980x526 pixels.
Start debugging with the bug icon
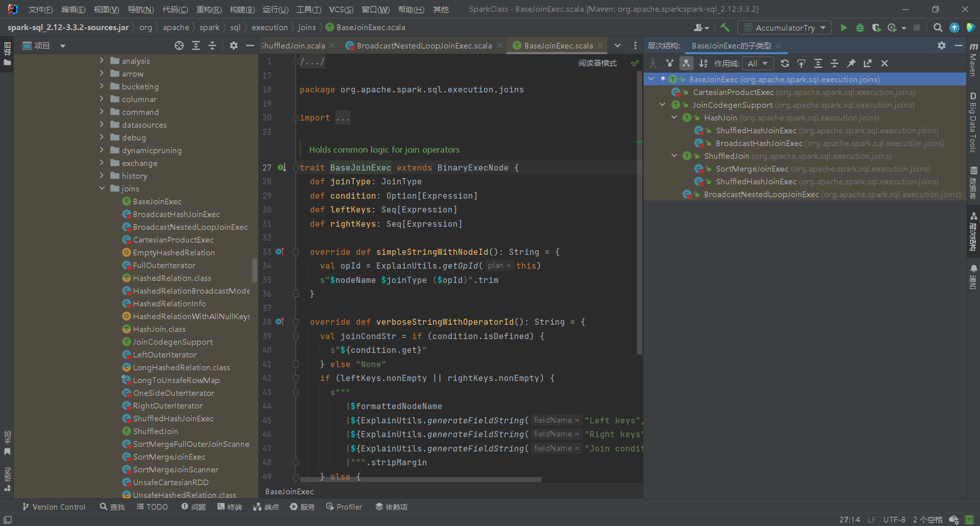(860, 28)
